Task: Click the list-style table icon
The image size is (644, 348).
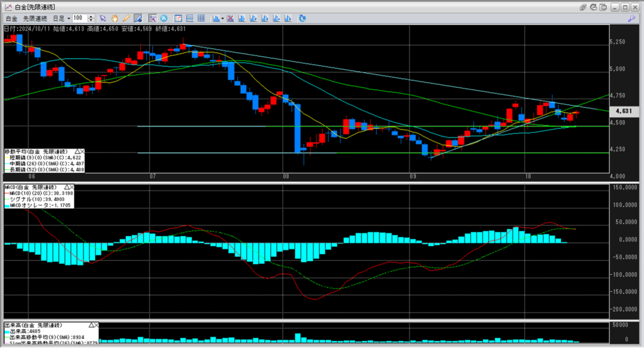Action: coord(190,18)
